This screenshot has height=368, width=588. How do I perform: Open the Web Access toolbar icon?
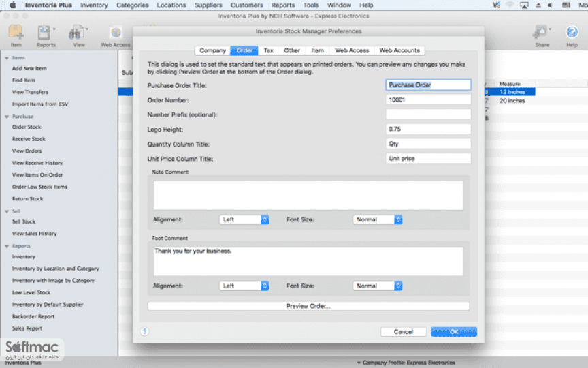[x=116, y=33]
